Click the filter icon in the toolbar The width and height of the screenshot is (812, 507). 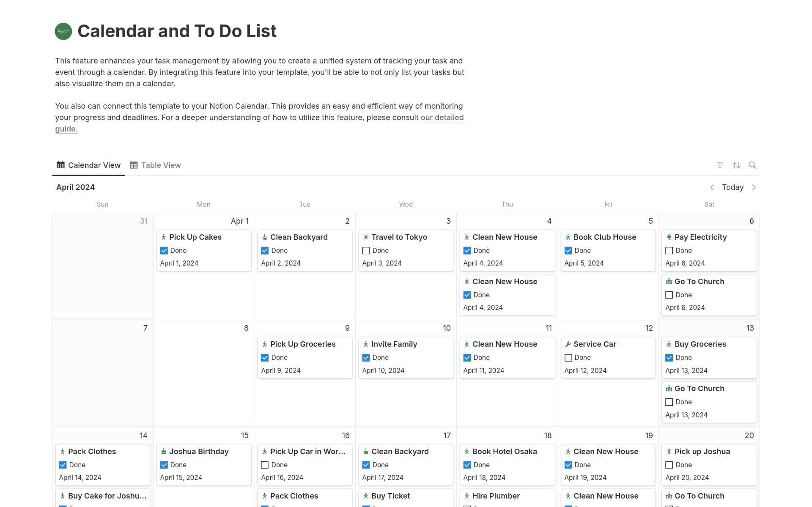tap(720, 165)
